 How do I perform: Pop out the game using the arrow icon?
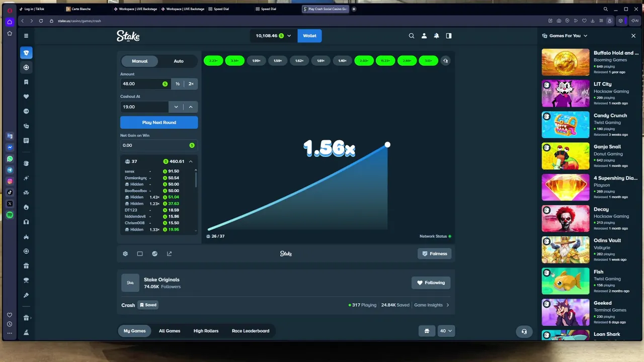(x=170, y=254)
